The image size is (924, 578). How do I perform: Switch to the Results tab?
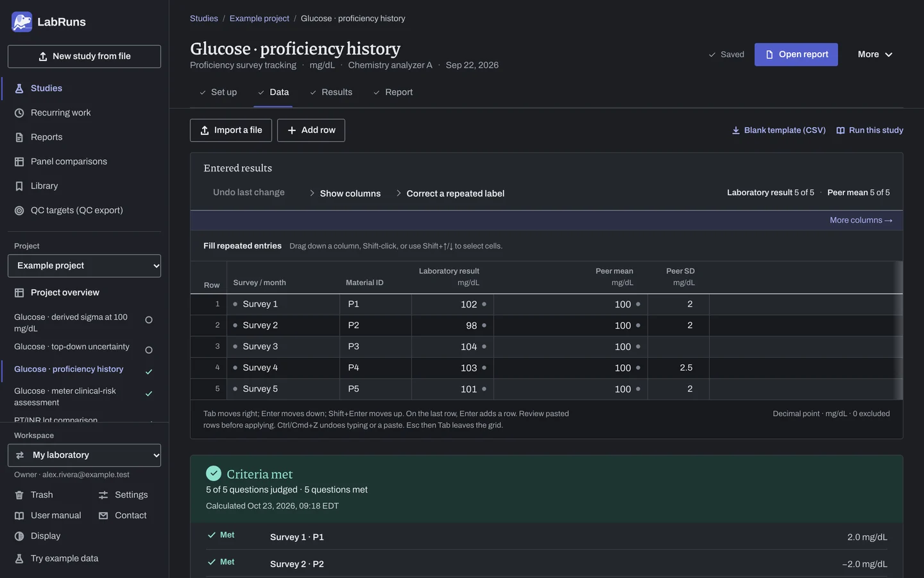coord(331,92)
